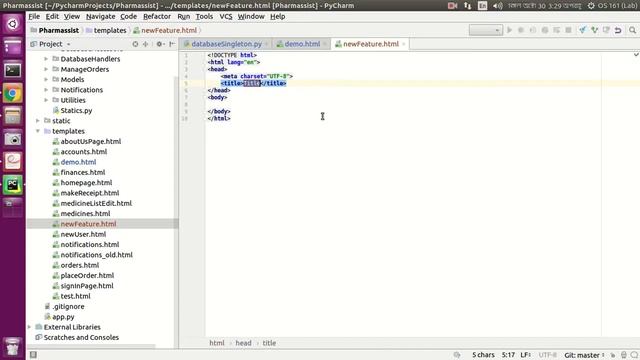Click the Project panel horizontal scrollbar

tap(92, 347)
